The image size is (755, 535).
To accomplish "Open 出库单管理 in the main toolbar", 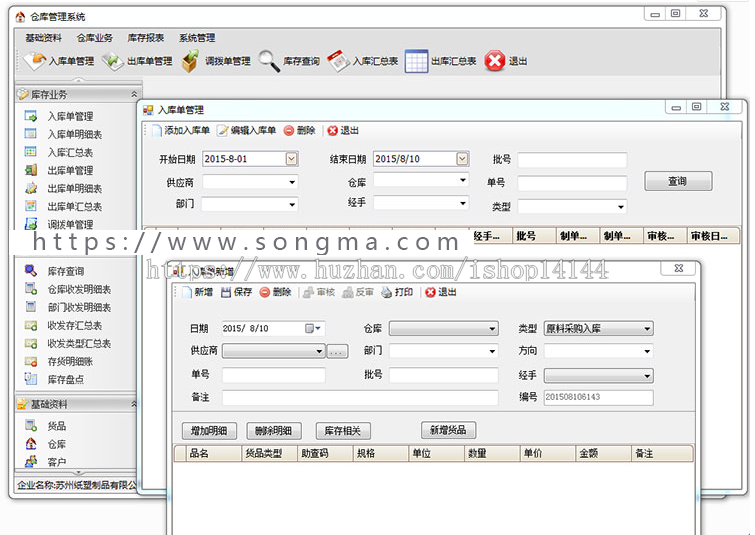I will point(137,61).
